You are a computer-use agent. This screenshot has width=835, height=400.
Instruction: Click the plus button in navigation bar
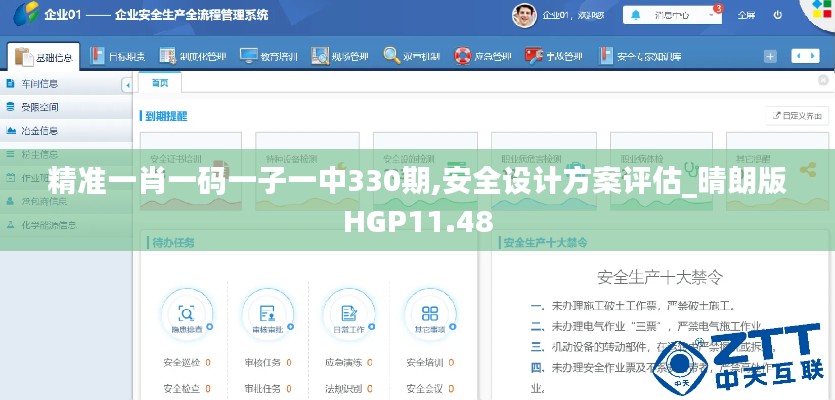click(770, 56)
